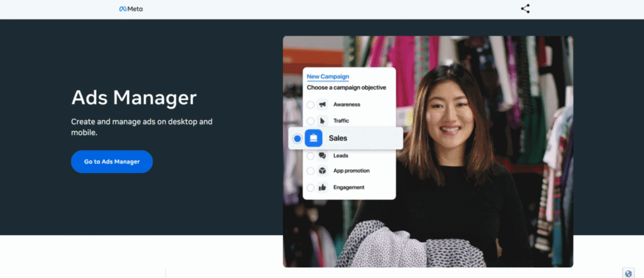Image resolution: width=644 pixels, height=278 pixels.
Task: Click the Ads Manager heading
Action: (x=134, y=97)
